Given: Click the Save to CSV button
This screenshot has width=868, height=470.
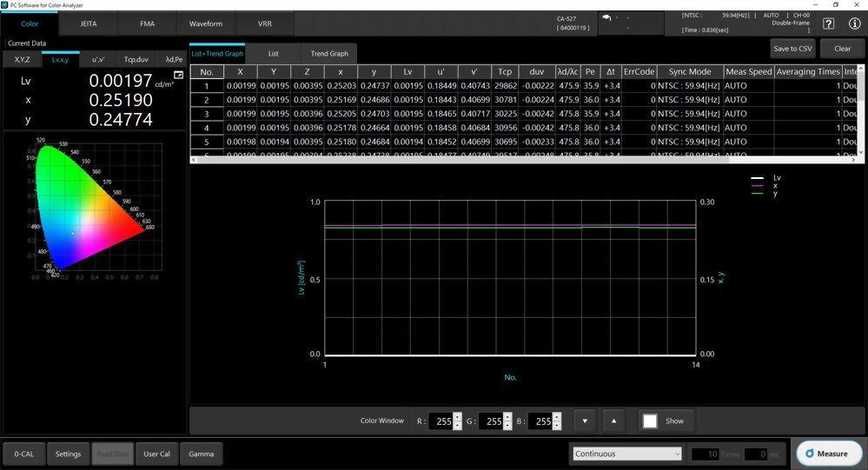Looking at the screenshot, I should point(792,49).
